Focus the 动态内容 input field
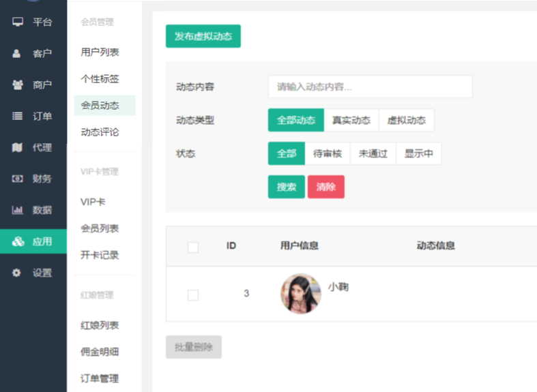 click(371, 87)
